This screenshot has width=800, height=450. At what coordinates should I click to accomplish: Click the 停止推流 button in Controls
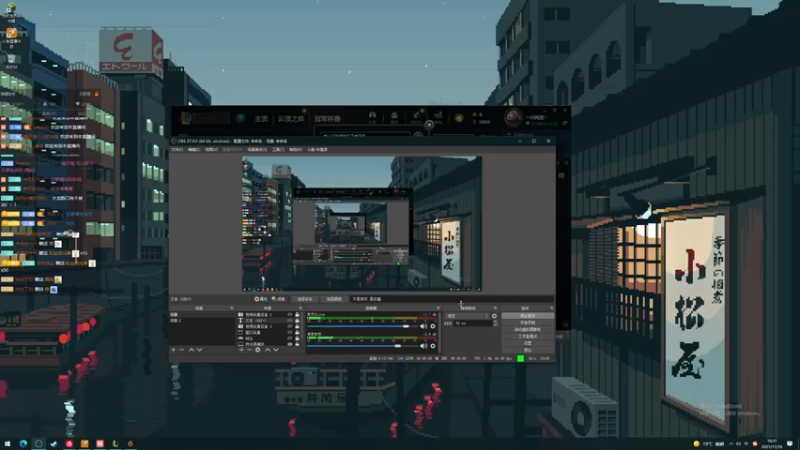(x=528, y=316)
